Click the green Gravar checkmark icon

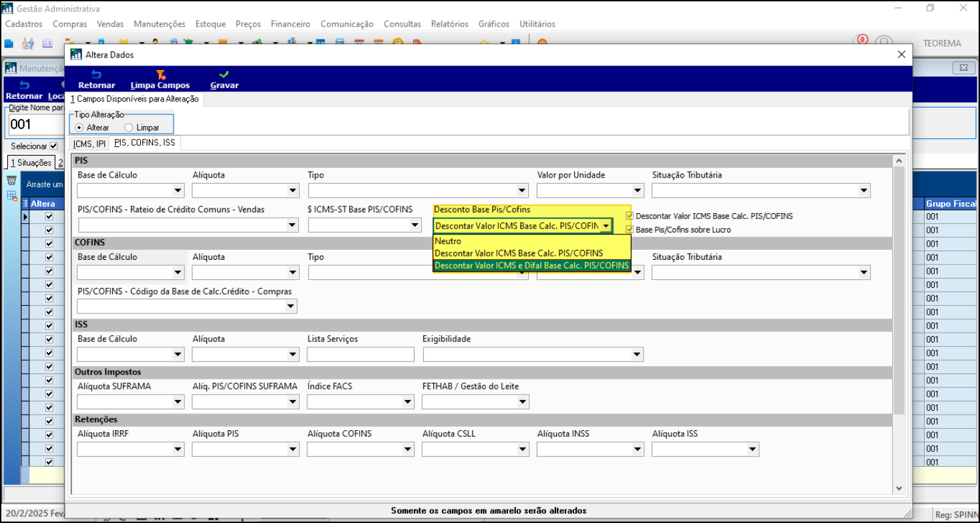pyautogui.click(x=224, y=75)
